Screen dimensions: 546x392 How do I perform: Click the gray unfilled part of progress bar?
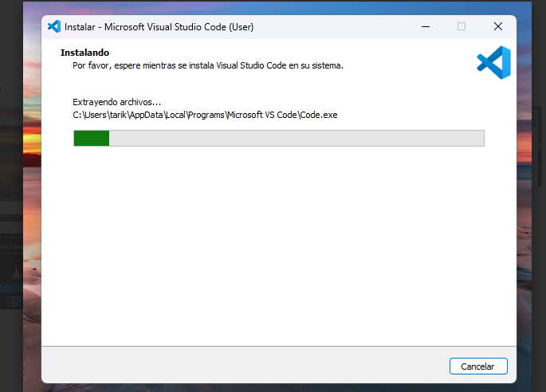pos(295,139)
